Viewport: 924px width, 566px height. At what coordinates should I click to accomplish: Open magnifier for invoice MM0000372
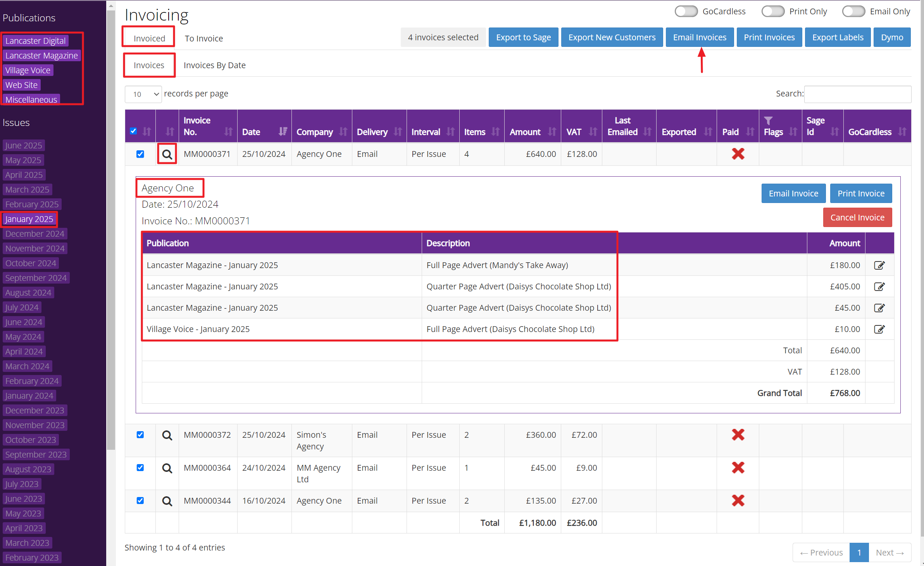tap(167, 435)
